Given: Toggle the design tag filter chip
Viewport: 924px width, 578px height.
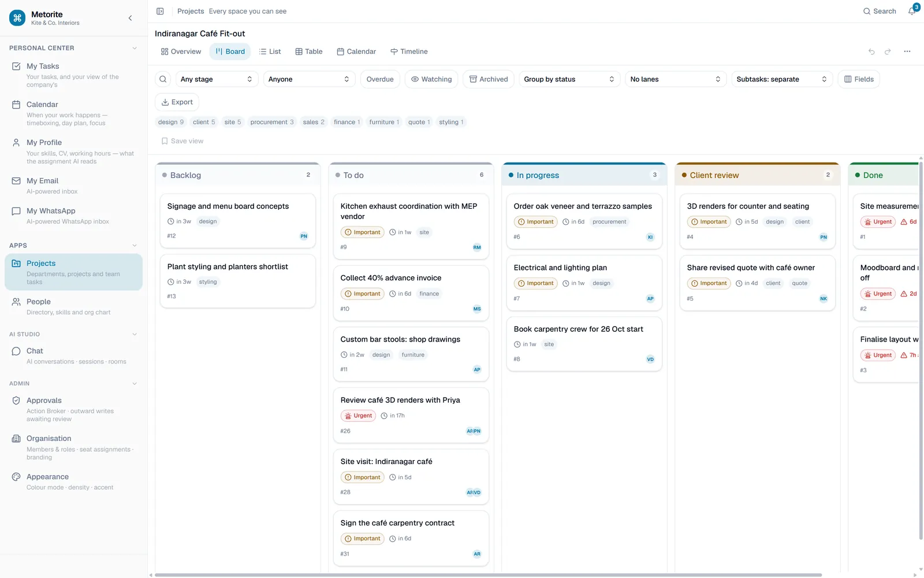Looking at the screenshot, I should pyautogui.click(x=171, y=122).
